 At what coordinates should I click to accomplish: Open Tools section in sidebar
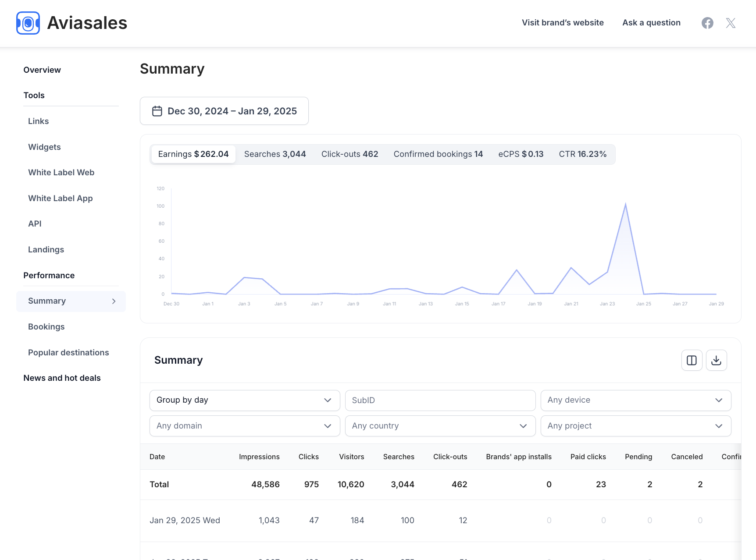point(34,96)
